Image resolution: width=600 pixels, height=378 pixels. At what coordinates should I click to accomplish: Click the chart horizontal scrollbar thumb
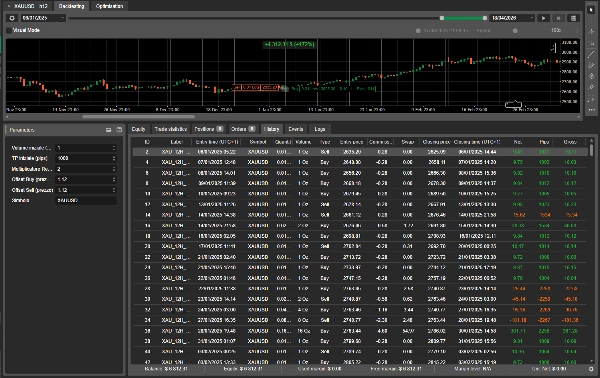coord(139,117)
